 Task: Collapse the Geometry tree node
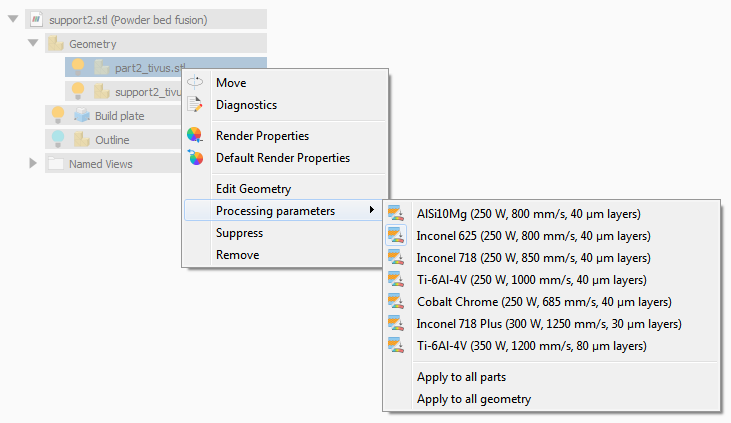(x=33, y=43)
